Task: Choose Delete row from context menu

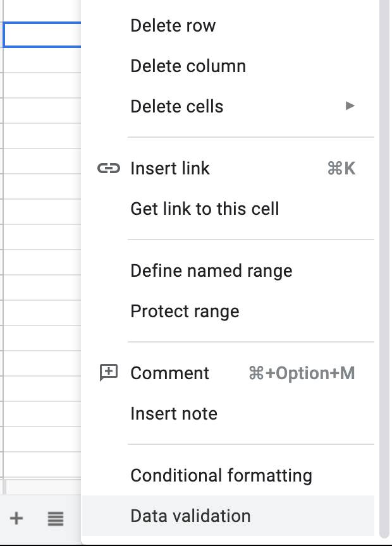Action: tap(228, 26)
